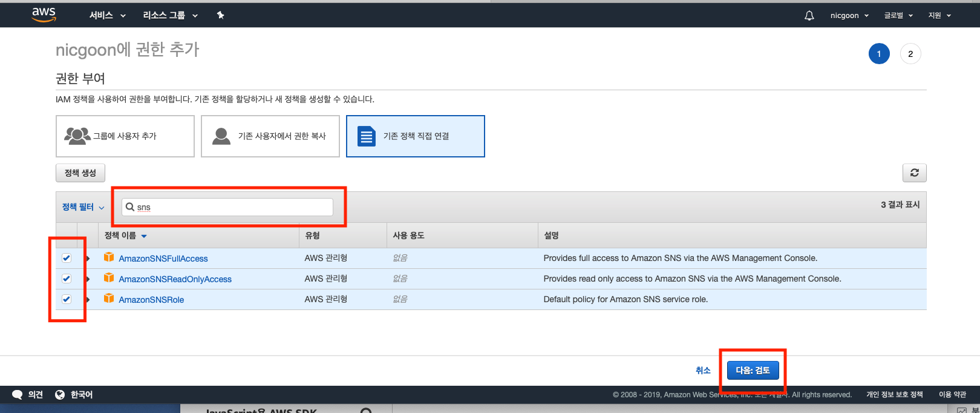Click the copy-from-user person icon

(221, 136)
